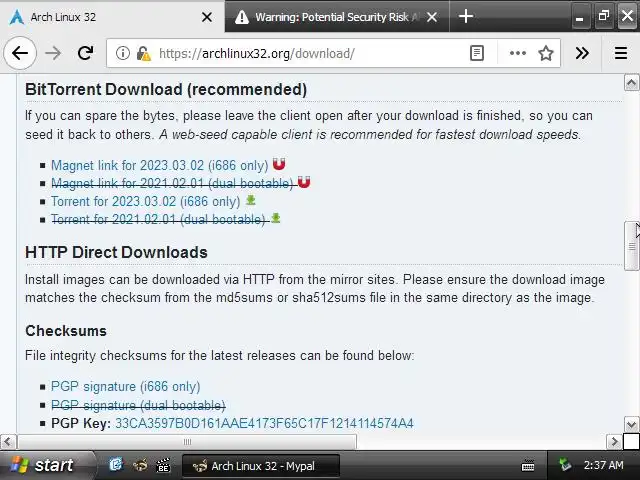Screen dimensions: 640x480
Task: Click the forward navigation arrow
Action: point(53,53)
